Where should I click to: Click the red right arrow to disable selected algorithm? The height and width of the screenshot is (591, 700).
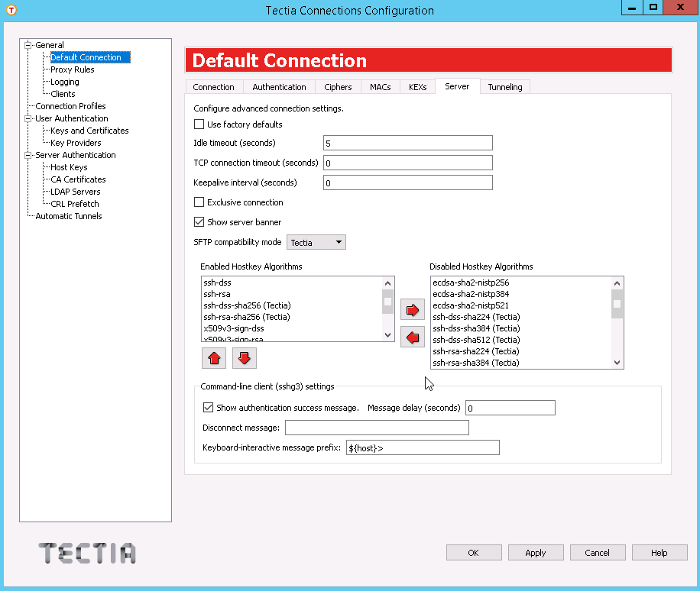tap(412, 309)
